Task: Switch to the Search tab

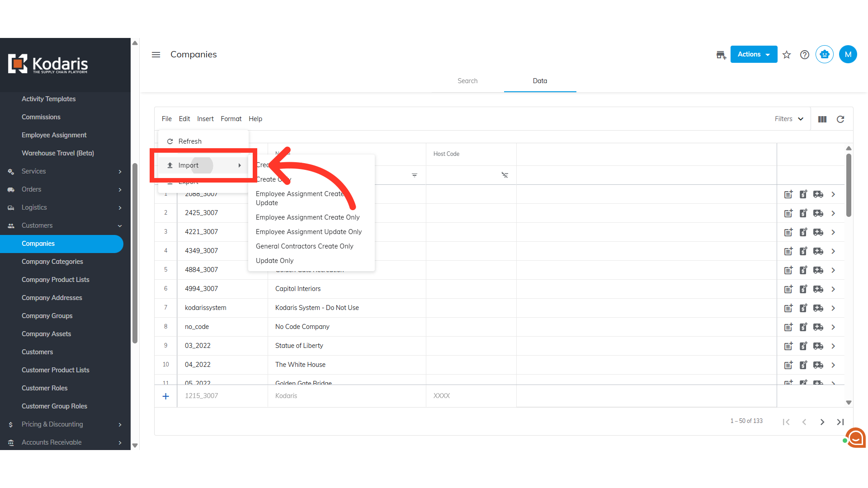Action: click(x=467, y=81)
